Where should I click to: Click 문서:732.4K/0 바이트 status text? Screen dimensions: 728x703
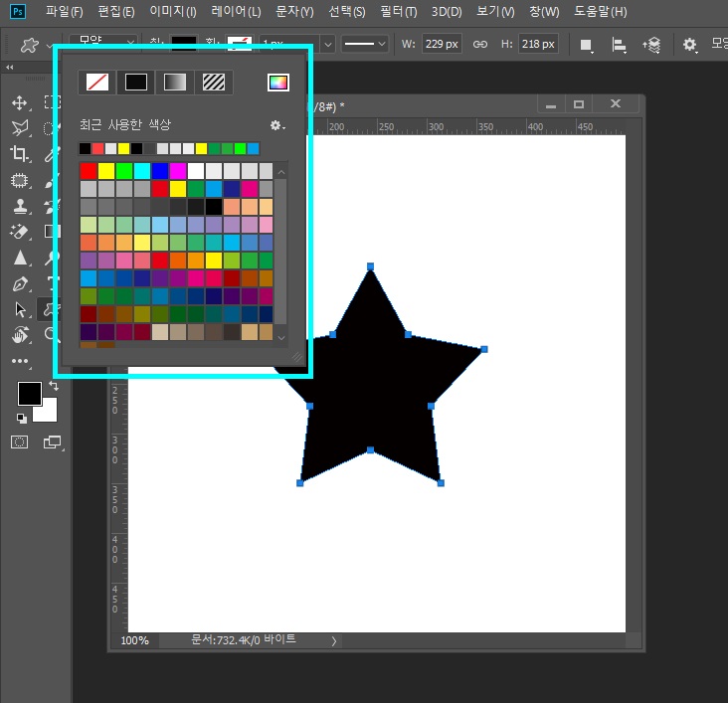(x=244, y=639)
